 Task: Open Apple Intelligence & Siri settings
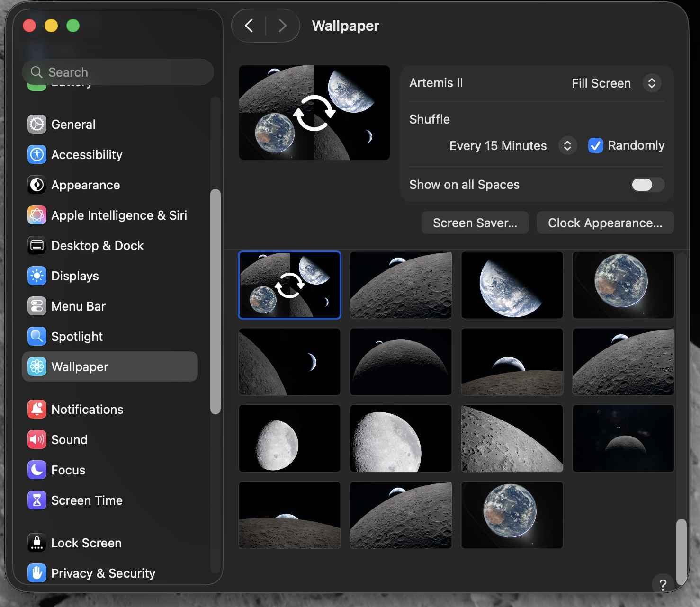pyautogui.click(x=36, y=215)
